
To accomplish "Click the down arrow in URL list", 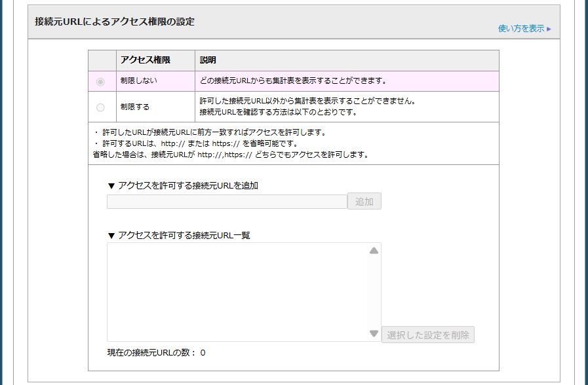I will (x=374, y=334).
